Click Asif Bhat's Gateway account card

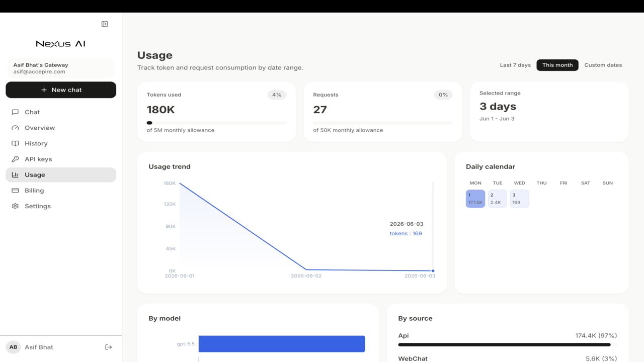[x=61, y=68]
